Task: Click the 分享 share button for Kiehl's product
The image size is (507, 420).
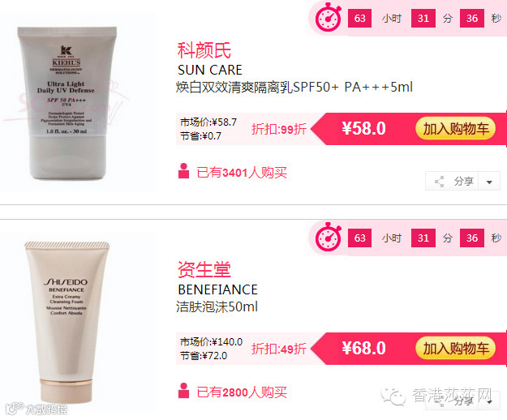Action: click(453, 182)
